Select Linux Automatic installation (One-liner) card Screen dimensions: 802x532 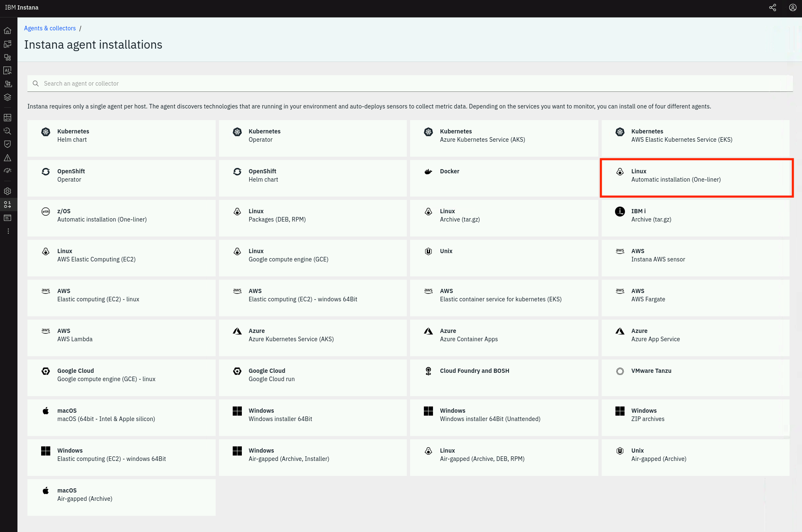(696, 178)
